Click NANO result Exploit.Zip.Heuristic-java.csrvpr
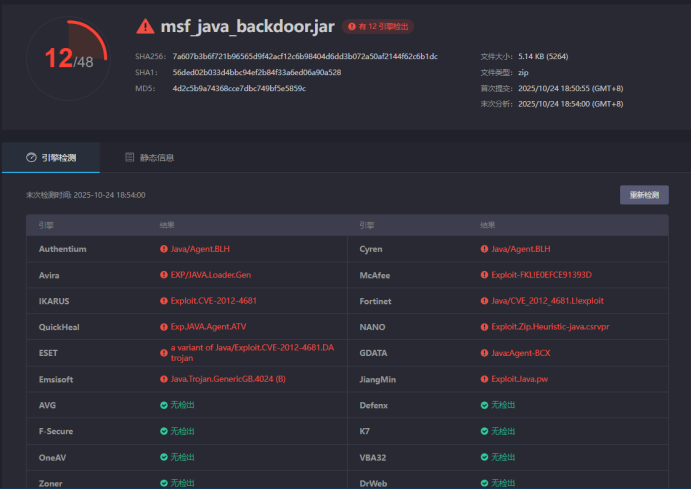This screenshot has height=490, width=691. [x=550, y=327]
